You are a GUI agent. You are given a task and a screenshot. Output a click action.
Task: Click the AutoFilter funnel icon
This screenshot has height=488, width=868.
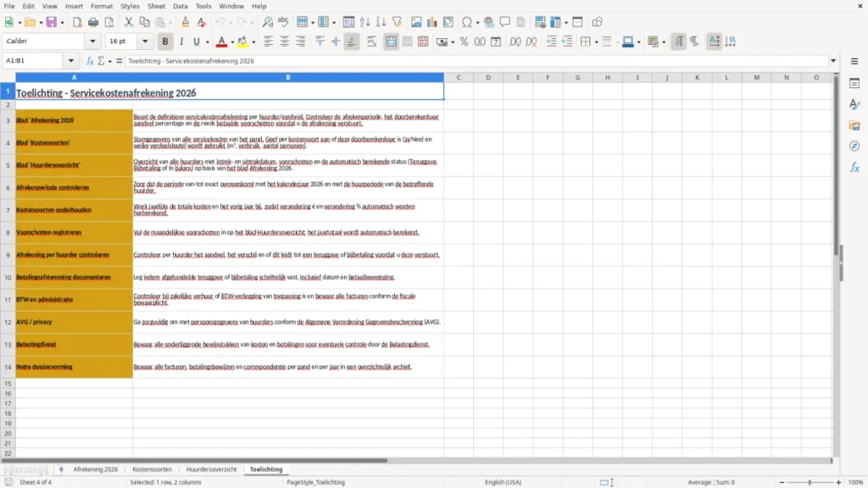(x=397, y=22)
